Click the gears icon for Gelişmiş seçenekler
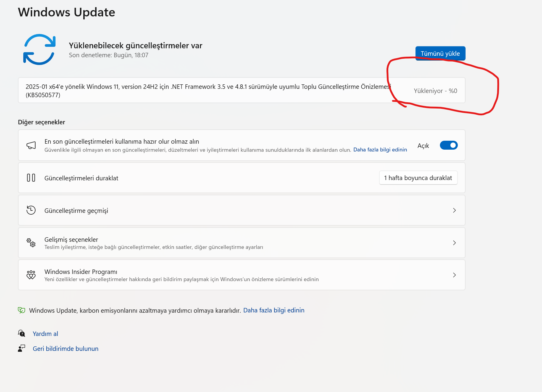Image resolution: width=542 pixels, height=392 pixels. [31, 243]
